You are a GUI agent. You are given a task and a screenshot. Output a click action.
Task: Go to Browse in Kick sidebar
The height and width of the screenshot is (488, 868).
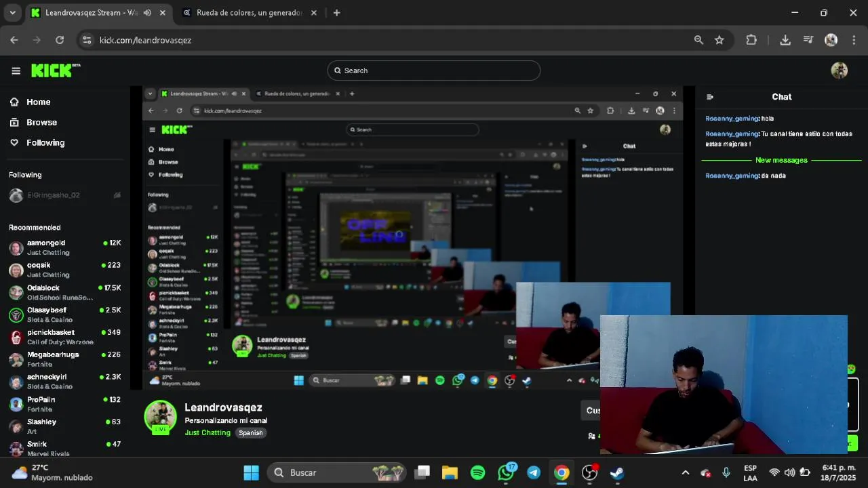pos(41,122)
